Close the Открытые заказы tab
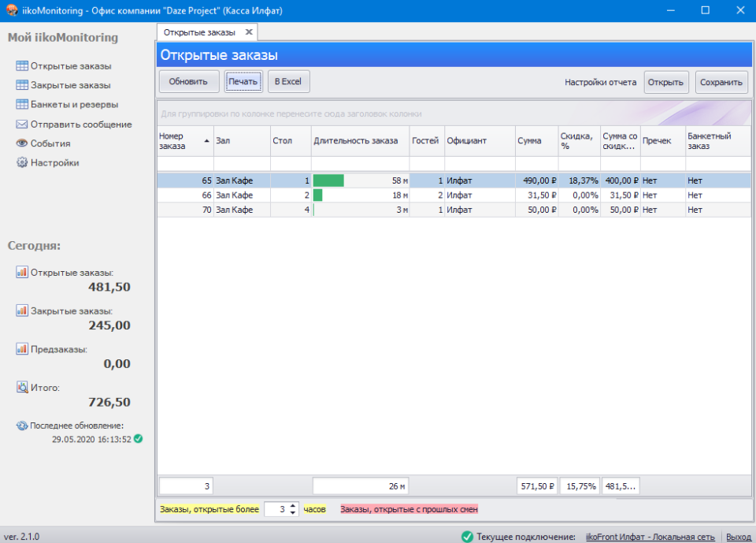756x543 pixels. coord(249,32)
